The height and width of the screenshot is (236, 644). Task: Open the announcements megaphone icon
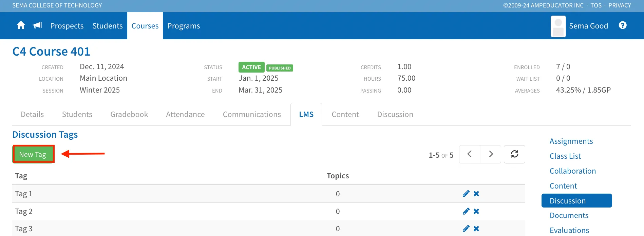(37, 25)
